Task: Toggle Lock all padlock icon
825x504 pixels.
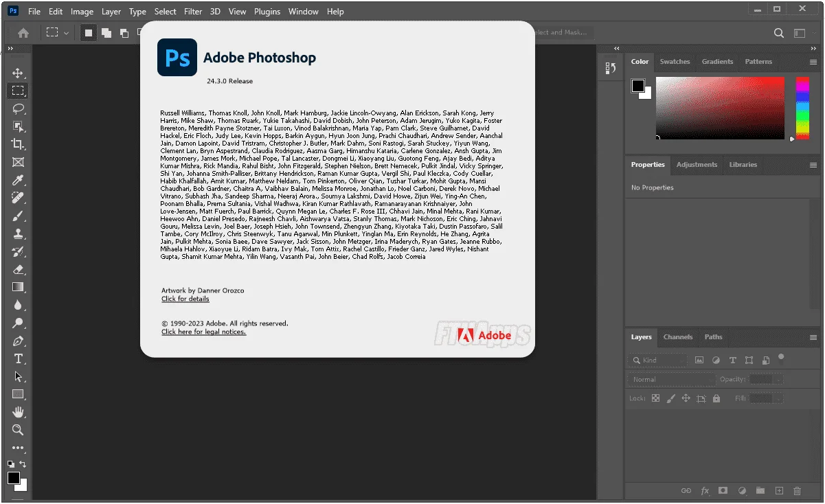Action: point(716,398)
